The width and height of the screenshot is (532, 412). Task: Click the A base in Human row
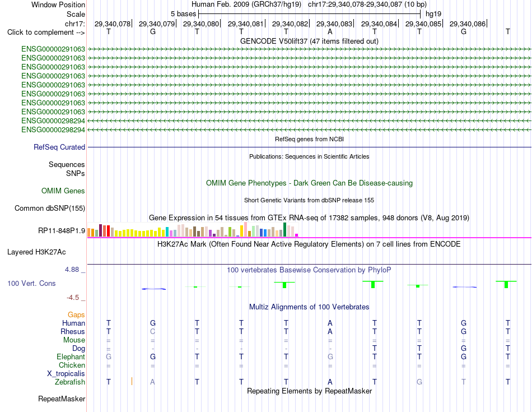pos(330,323)
